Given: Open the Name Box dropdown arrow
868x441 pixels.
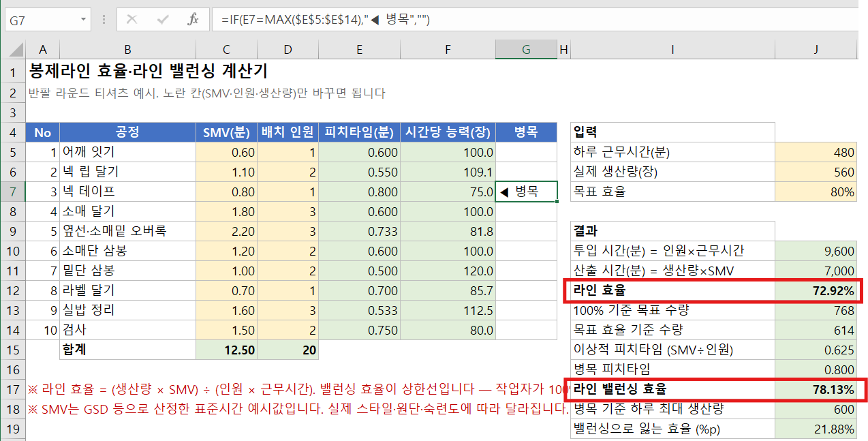Looking at the screenshot, I should (x=84, y=20).
